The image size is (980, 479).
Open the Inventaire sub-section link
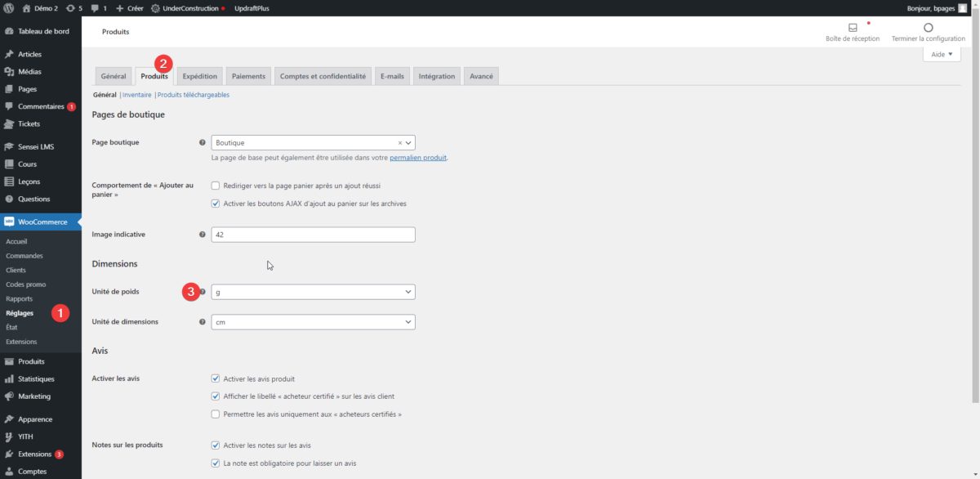[136, 95]
